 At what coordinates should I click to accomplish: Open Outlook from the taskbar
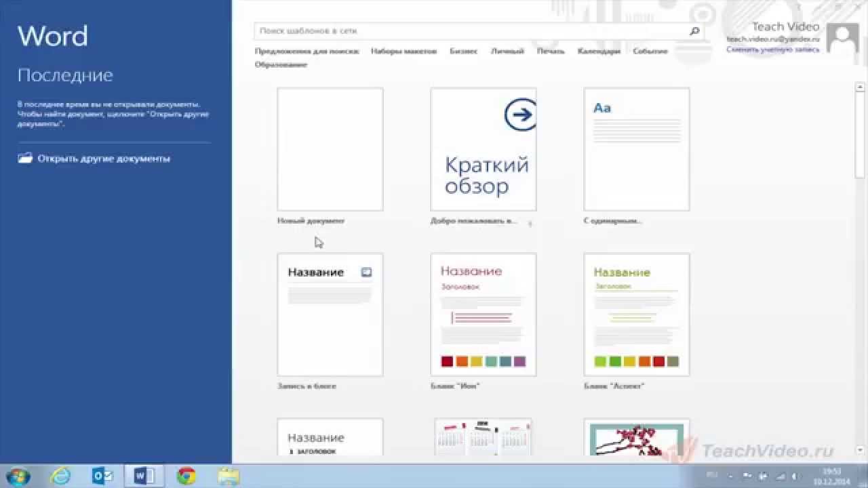tap(102, 476)
